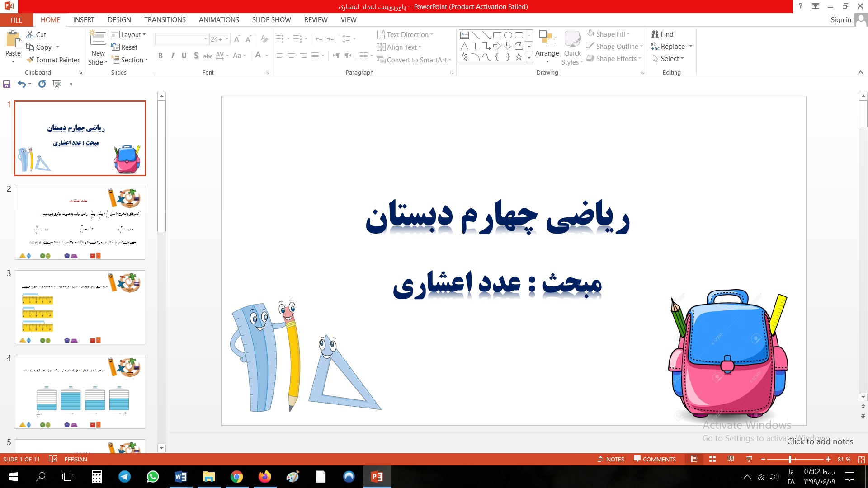Click the Save icon in quick access toolbar
The image size is (868, 488).
7,84
